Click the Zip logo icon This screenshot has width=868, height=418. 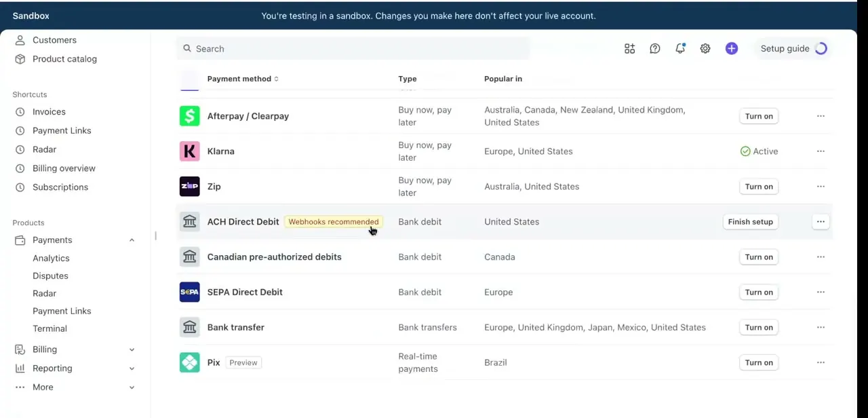coord(189,187)
